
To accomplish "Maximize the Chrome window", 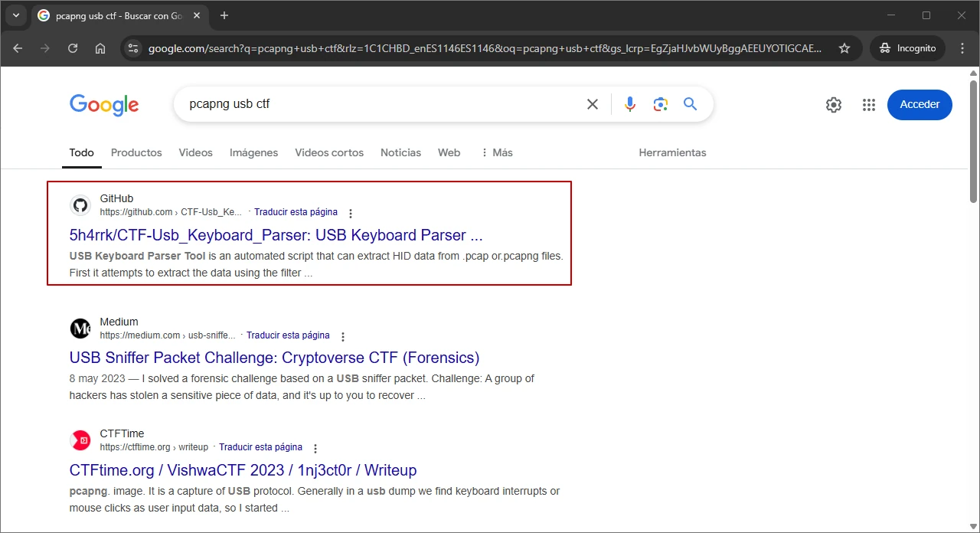I will coord(926,15).
